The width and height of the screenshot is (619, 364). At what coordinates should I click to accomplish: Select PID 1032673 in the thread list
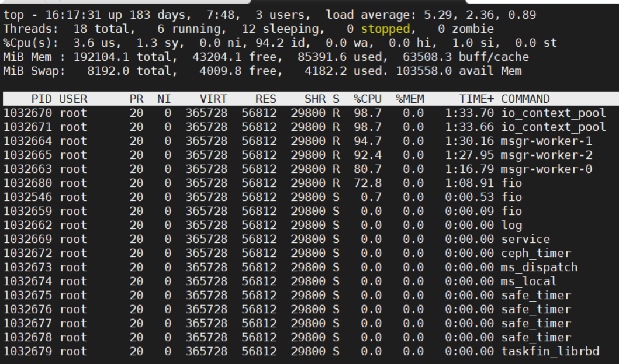[x=27, y=267]
